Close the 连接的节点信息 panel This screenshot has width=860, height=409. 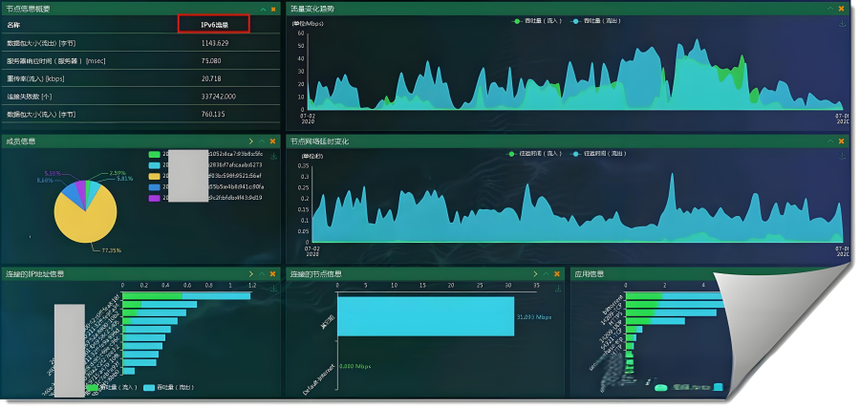pos(557,274)
